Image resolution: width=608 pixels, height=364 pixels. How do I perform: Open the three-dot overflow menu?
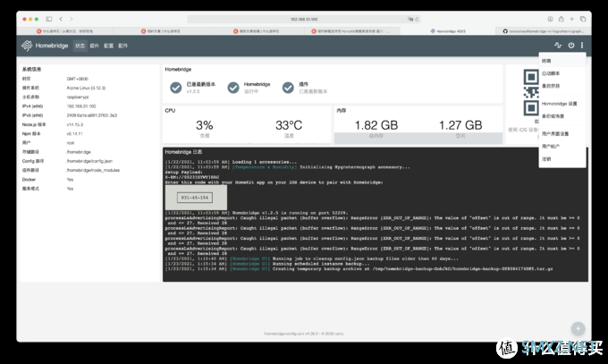pyautogui.click(x=582, y=46)
